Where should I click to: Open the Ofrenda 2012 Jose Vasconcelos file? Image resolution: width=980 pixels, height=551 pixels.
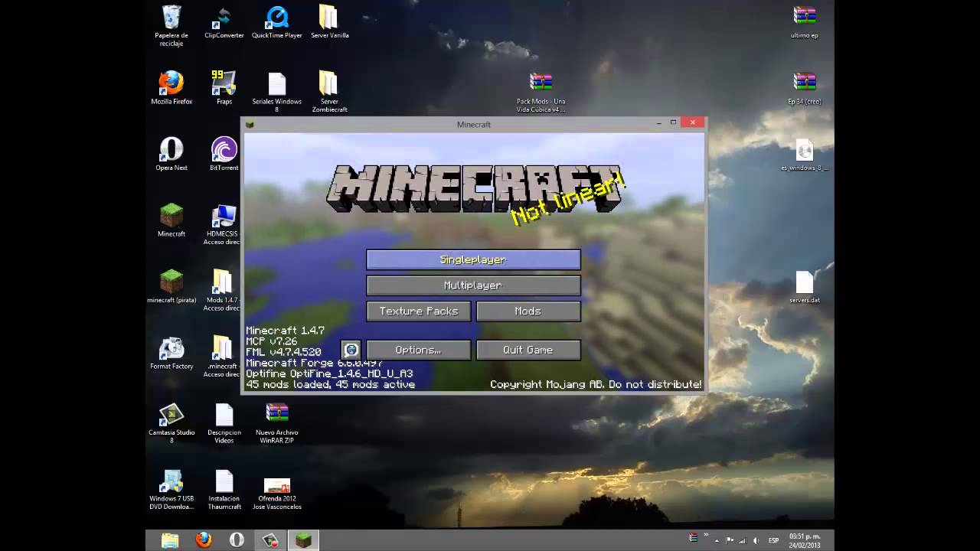tap(277, 494)
